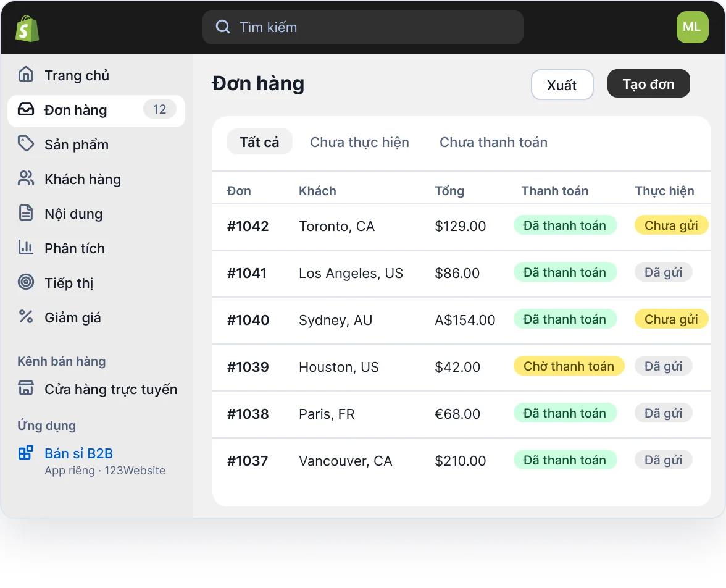Click Đã gửi badge on order #1041
This screenshot has height=588, width=726.
[x=663, y=272]
